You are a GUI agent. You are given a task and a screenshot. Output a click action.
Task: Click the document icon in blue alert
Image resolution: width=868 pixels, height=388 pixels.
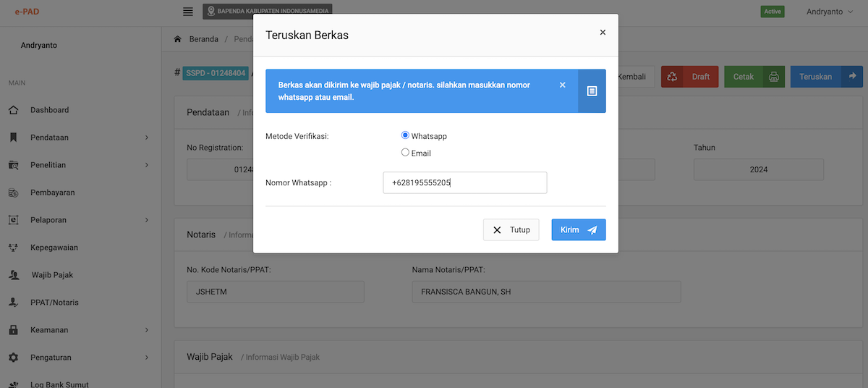coord(592,91)
